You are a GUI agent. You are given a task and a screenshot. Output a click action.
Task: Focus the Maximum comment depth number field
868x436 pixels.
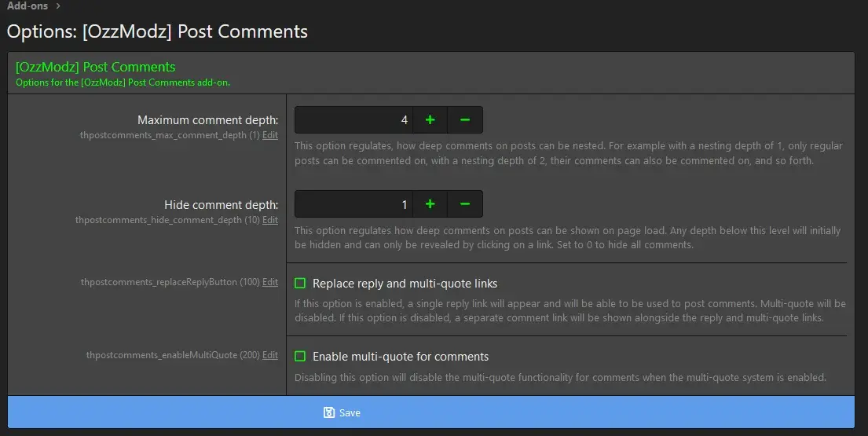(x=353, y=120)
